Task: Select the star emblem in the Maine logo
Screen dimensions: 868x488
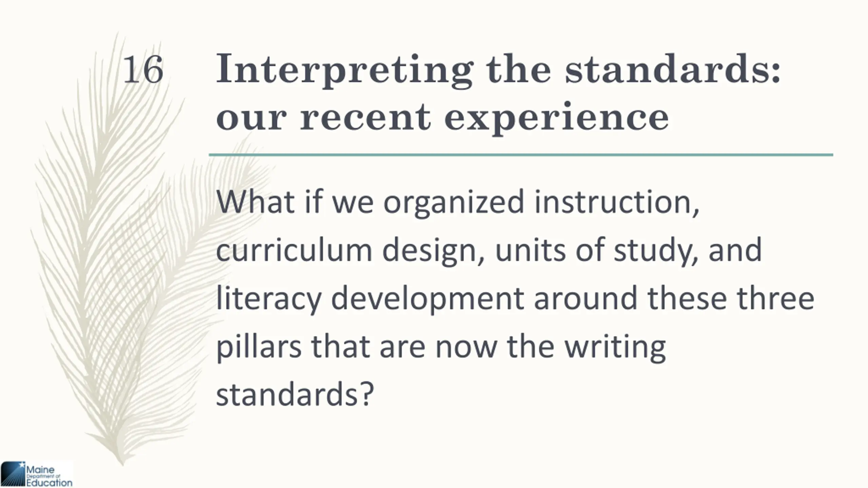Action: click(22, 465)
